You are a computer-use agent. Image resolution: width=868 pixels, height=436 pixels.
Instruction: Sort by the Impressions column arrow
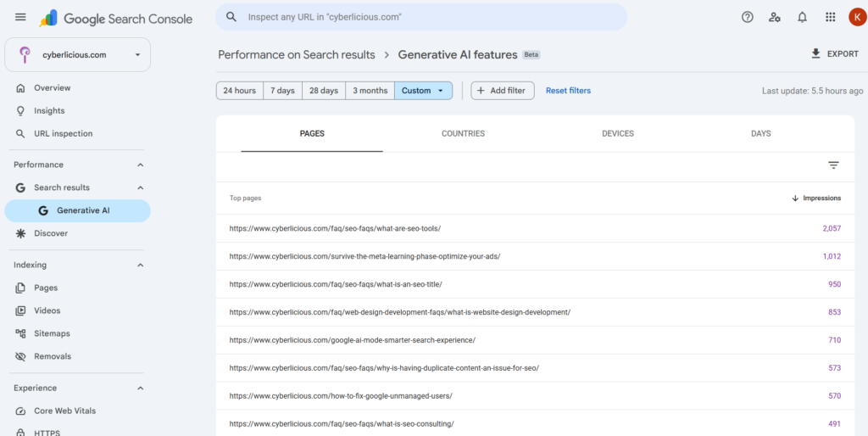coord(795,198)
